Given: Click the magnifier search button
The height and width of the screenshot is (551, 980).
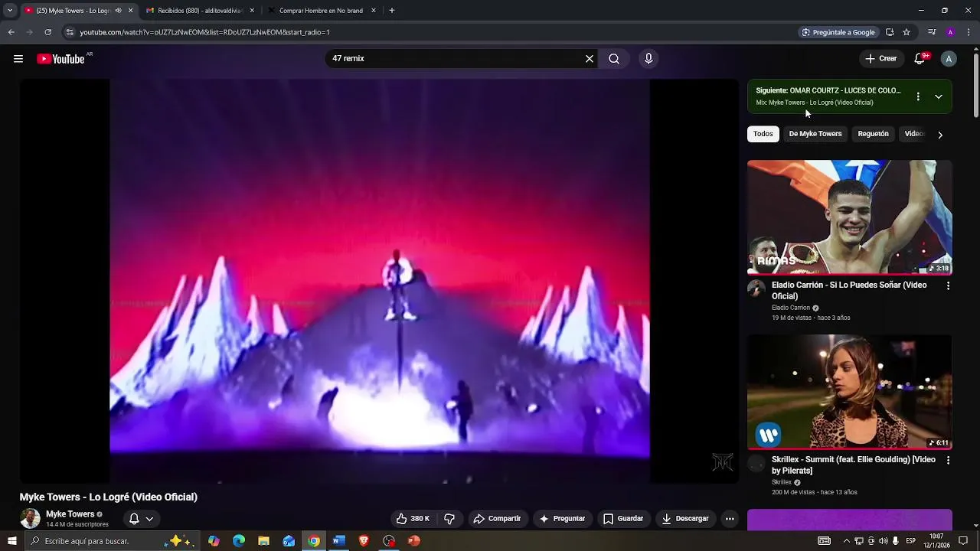Looking at the screenshot, I should [x=614, y=59].
